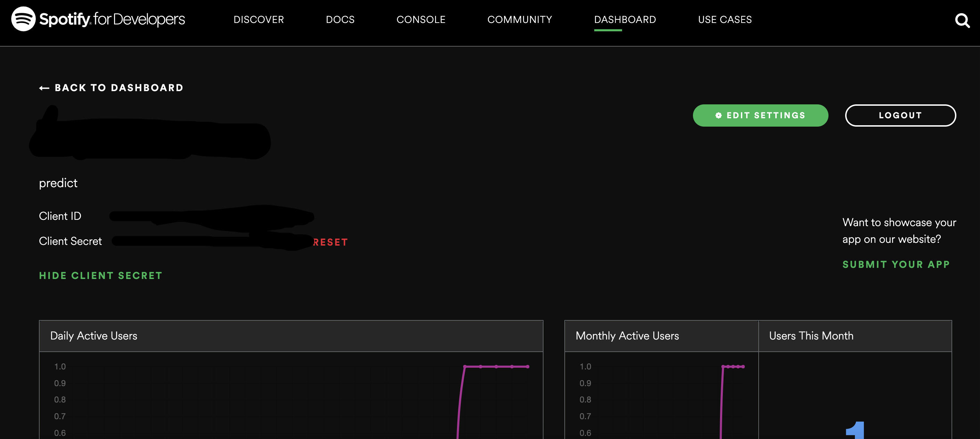The width and height of the screenshot is (980, 439).
Task: Click the Logout button
Action: (900, 115)
